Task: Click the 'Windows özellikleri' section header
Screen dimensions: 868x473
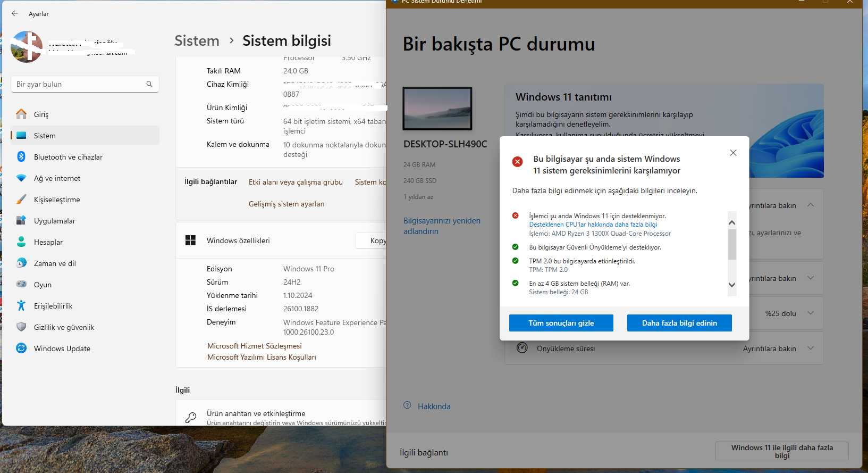Action: click(238, 240)
